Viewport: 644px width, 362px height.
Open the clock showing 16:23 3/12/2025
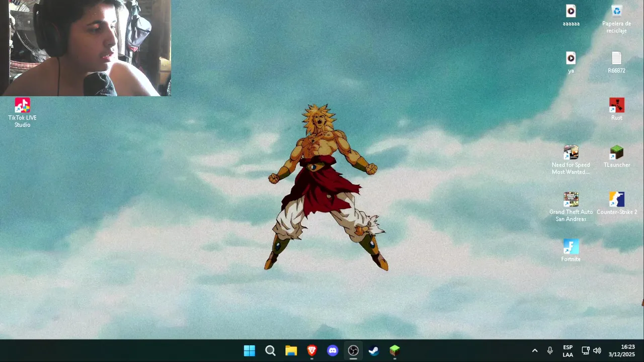622,350
